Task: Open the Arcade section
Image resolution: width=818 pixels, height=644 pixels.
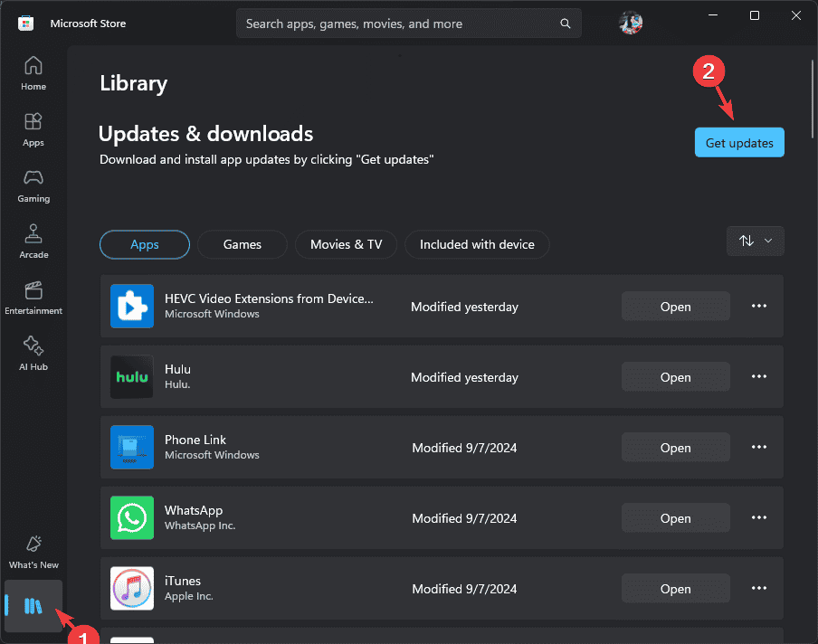Action: coord(33,242)
